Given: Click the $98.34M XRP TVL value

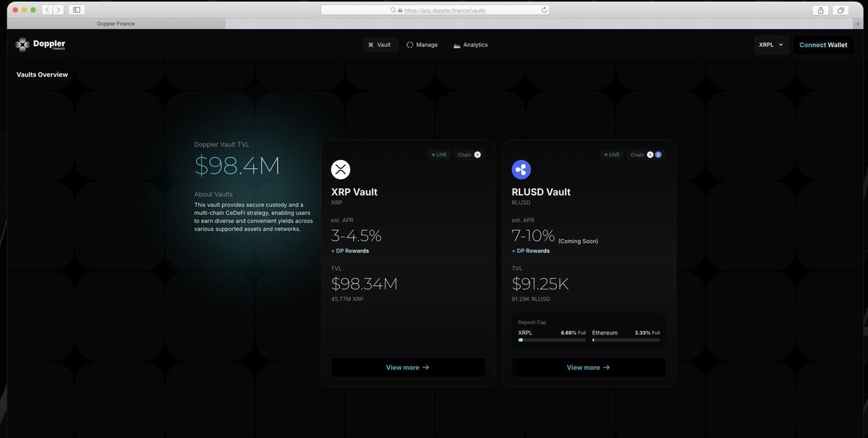Looking at the screenshot, I should 365,284.
